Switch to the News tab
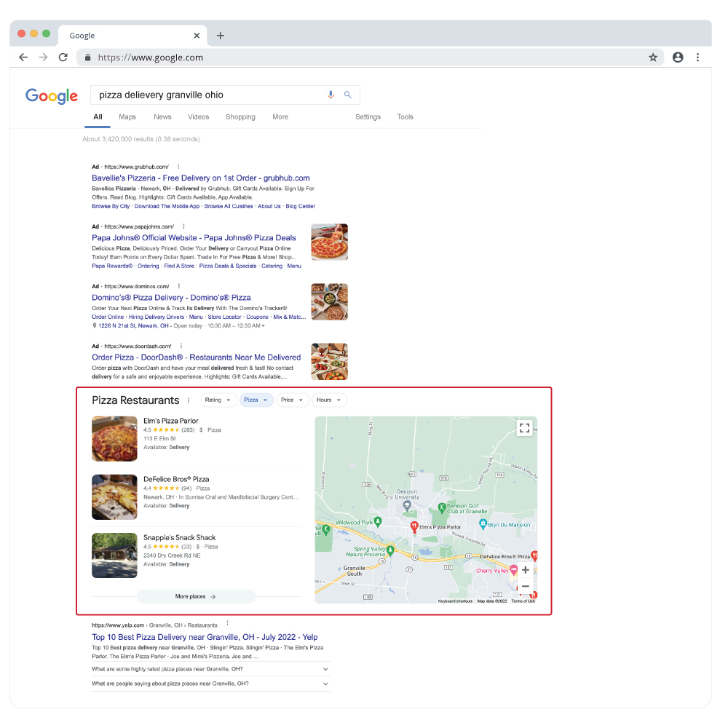The height and width of the screenshot is (728, 728). pyautogui.click(x=162, y=117)
